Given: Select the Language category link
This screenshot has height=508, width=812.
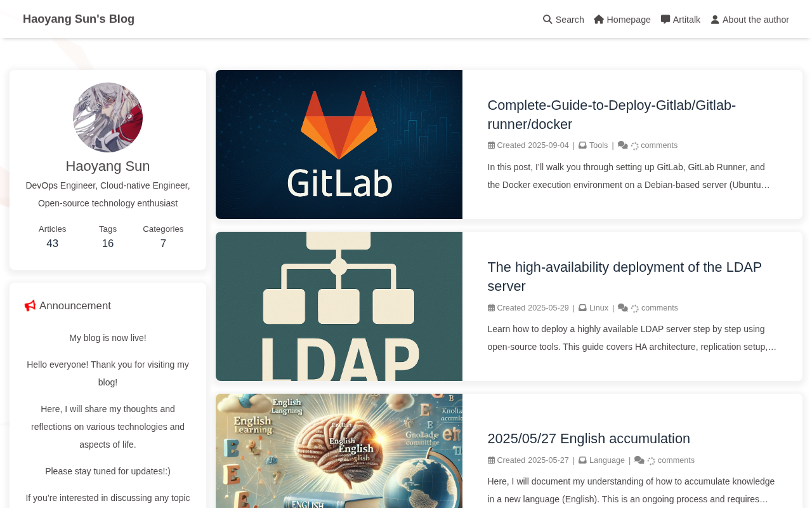Looking at the screenshot, I should coord(607,460).
